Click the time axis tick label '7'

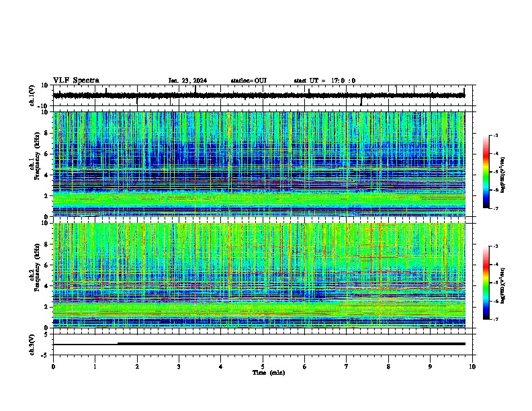pyautogui.click(x=347, y=367)
